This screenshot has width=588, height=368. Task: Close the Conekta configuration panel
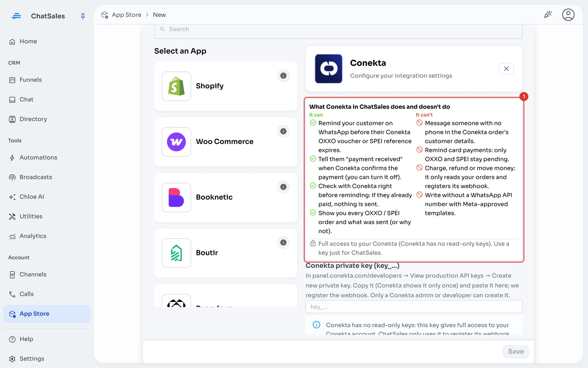pyautogui.click(x=506, y=69)
